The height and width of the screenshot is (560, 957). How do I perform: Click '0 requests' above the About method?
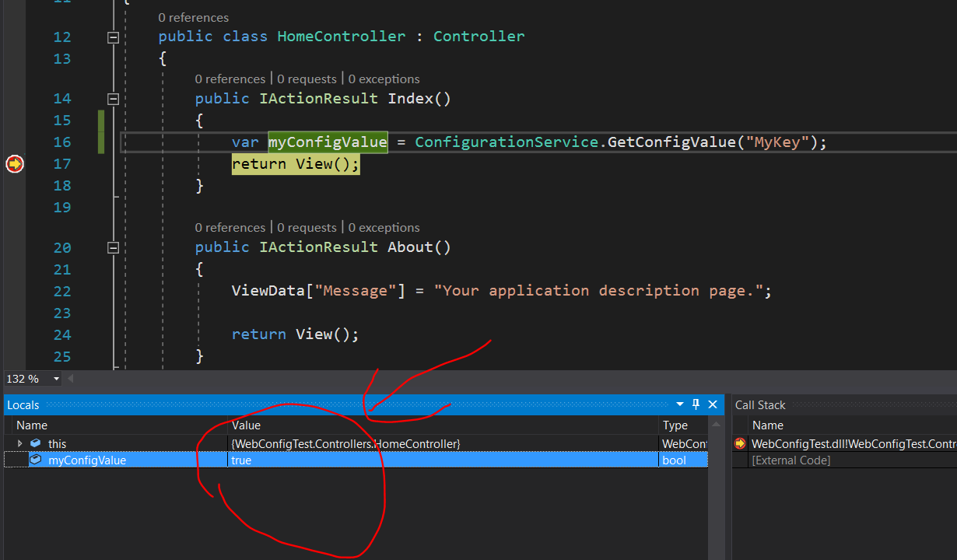[306, 227]
